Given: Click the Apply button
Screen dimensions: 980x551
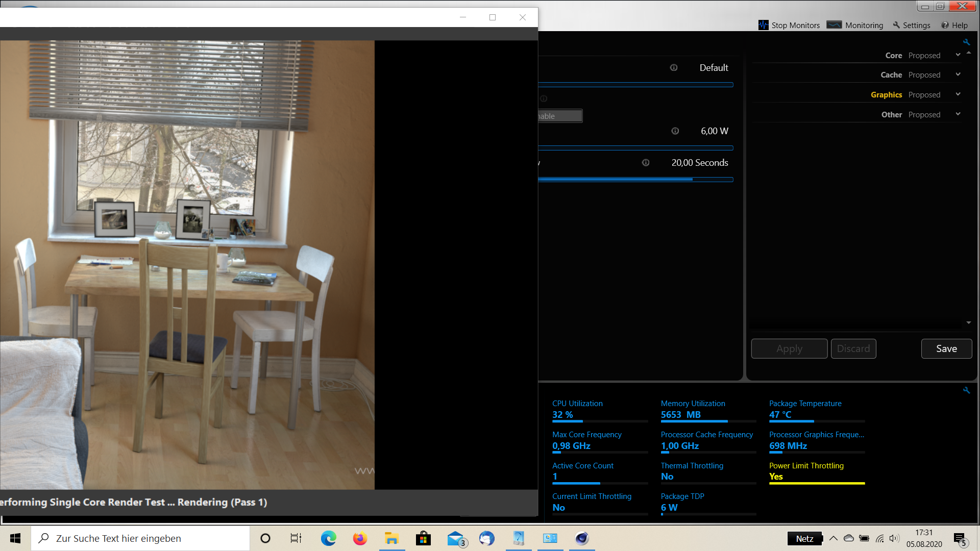Looking at the screenshot, I should coord(789,349).
